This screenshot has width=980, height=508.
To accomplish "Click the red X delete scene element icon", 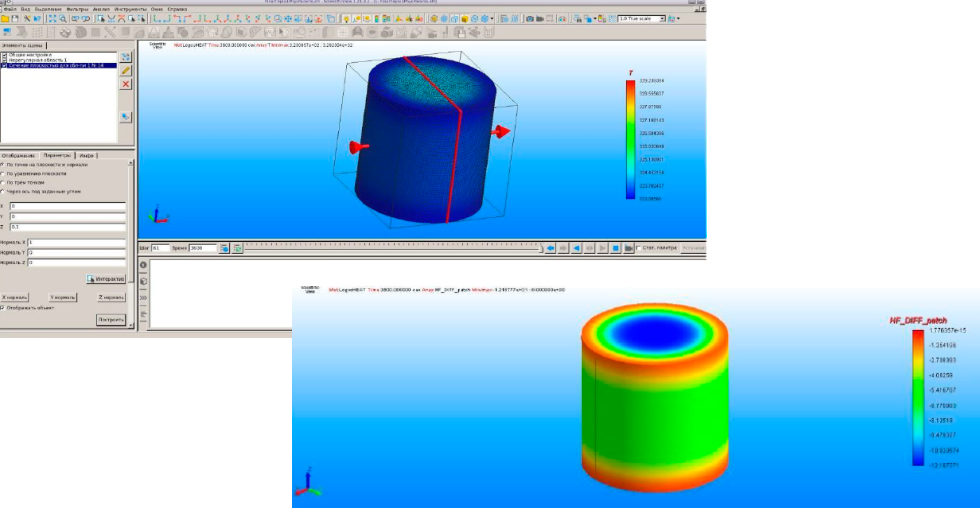I will [x=126, y=84].
